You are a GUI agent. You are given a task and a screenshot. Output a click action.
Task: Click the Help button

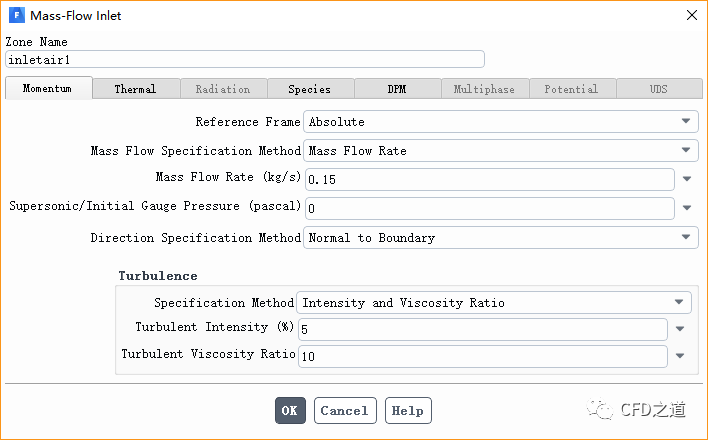tap(407, 411)
